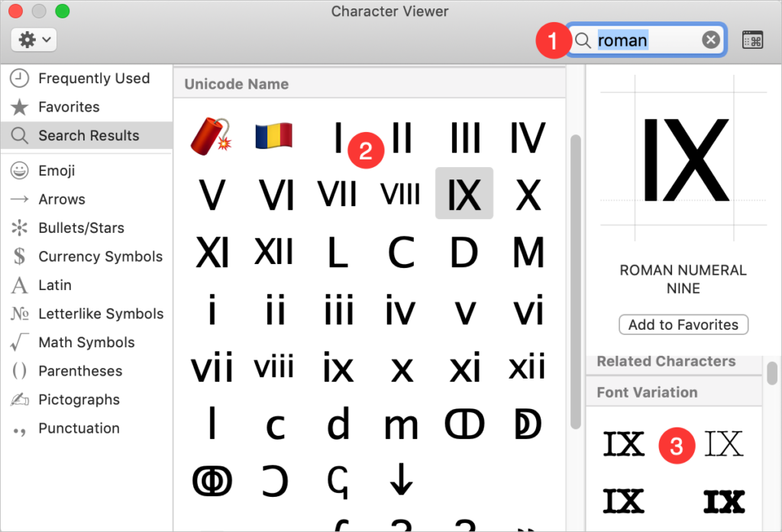Select the highlighted Roman numeral IX
Viewport: 782px width, 532px height.
tap(464, 193)
